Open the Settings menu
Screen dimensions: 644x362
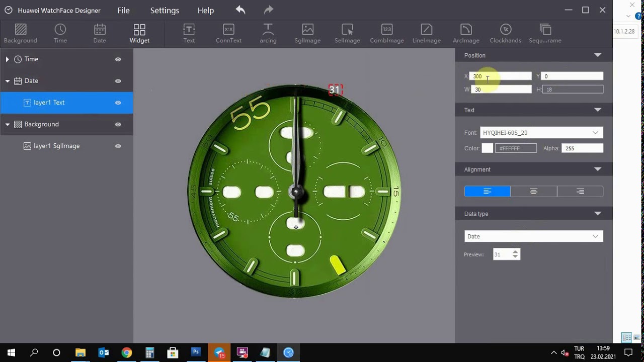coord(165,10)
